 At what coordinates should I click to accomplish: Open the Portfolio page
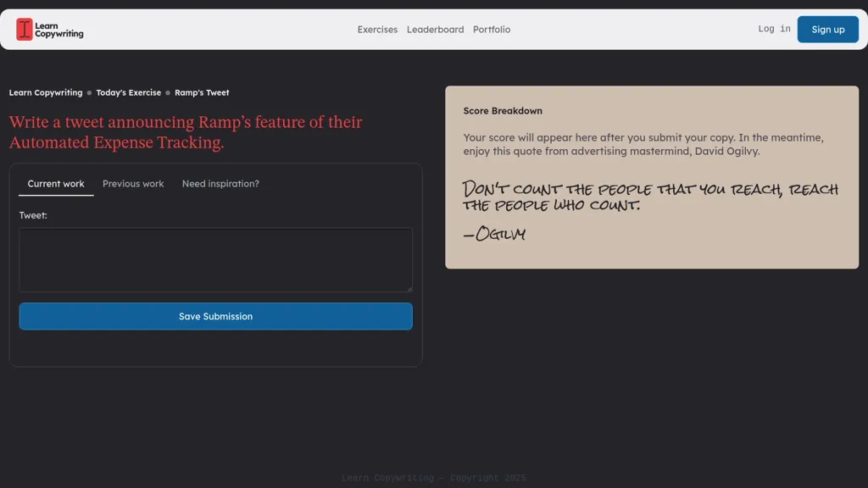click(492, 29)
